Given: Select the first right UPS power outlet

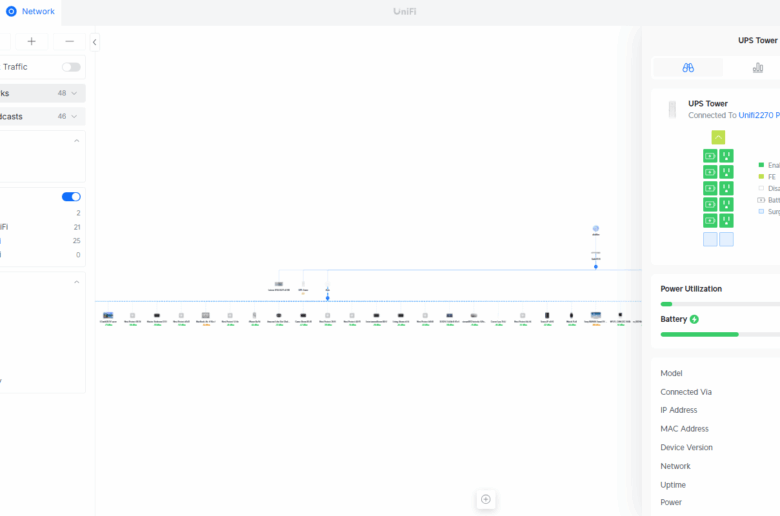Looking at the screenshot, I should [x=727, y=156].
